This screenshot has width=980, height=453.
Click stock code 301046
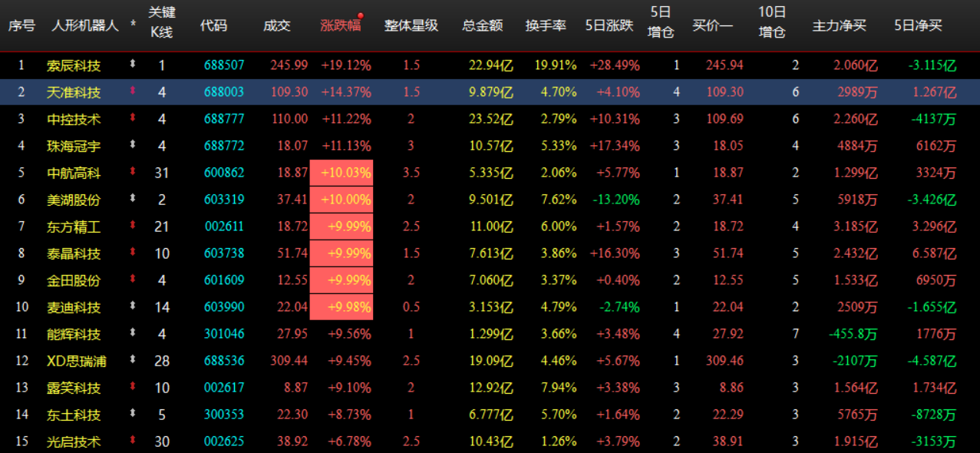tap(224, 334)
